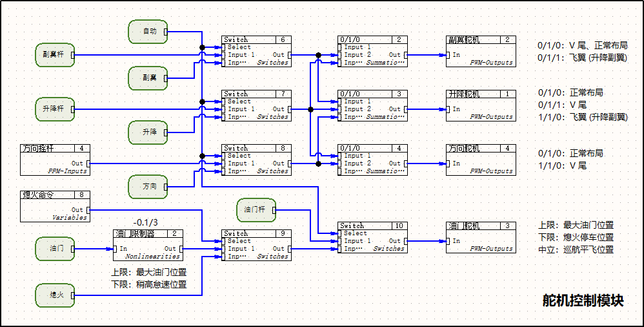The height and width of the screenshot is (327, 644).
Task: Click the 副翼杆 input tag
Action: [x=53, y=55]
